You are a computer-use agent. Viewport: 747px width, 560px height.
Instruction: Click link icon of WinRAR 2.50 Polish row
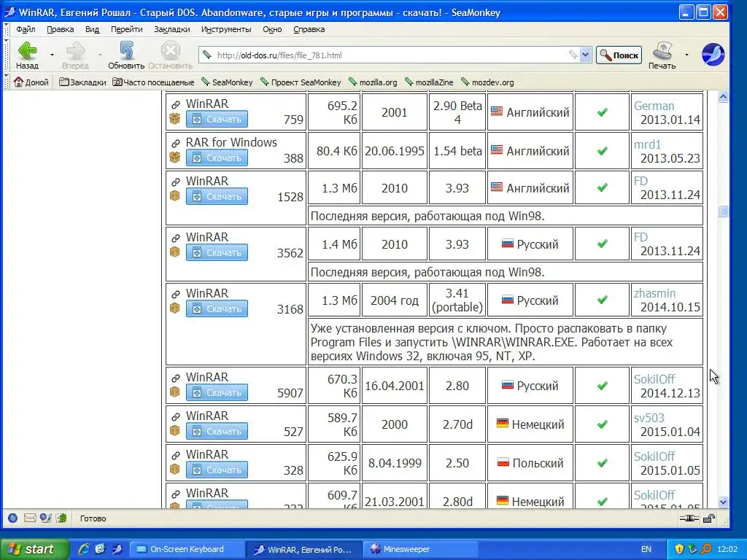click(175, 455)
